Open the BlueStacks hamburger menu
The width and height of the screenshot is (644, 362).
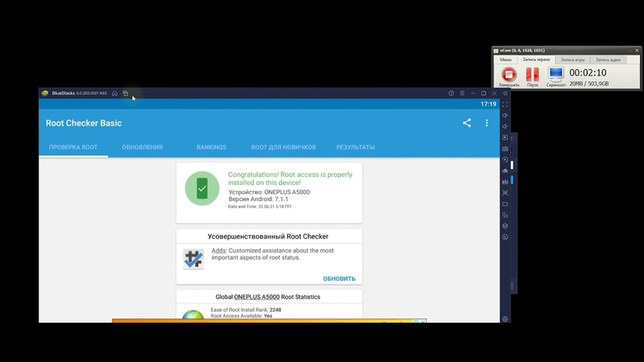coord(461,93)
